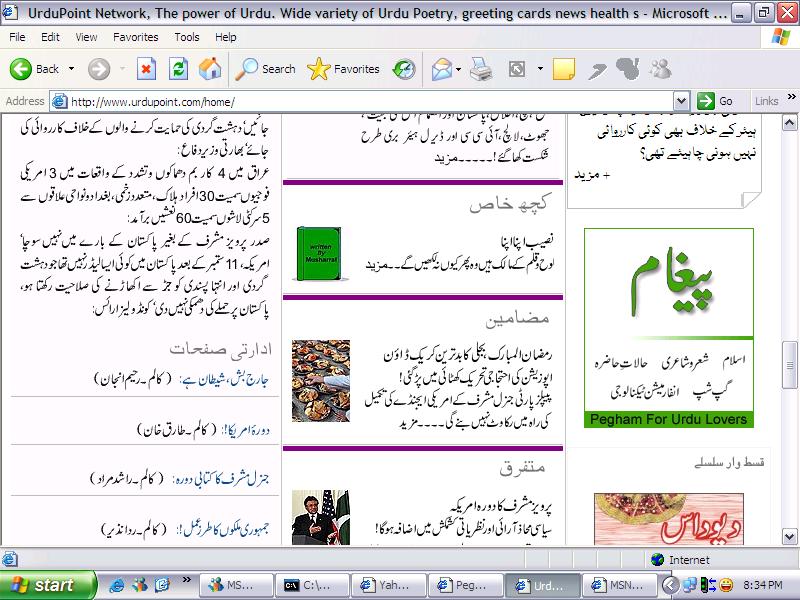Screen dimensions: 800x600
Task: Expand the address bar dropdown
Action: point(681,102)
